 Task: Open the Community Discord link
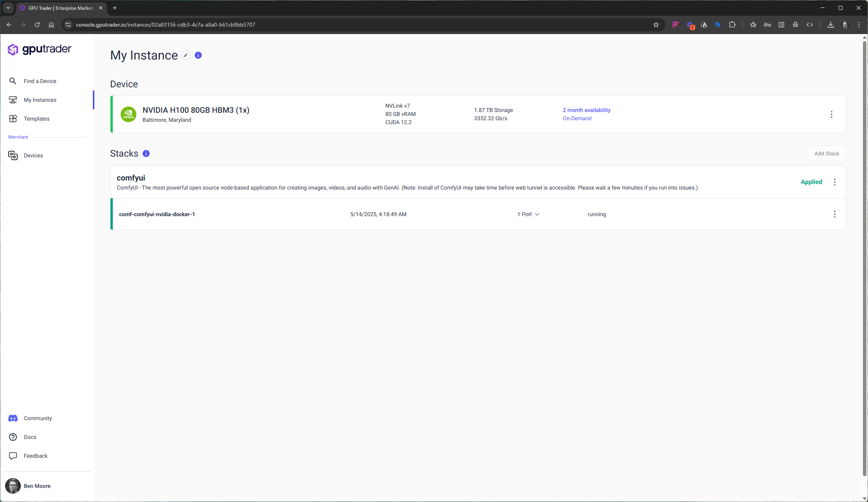tap(38, 418)
